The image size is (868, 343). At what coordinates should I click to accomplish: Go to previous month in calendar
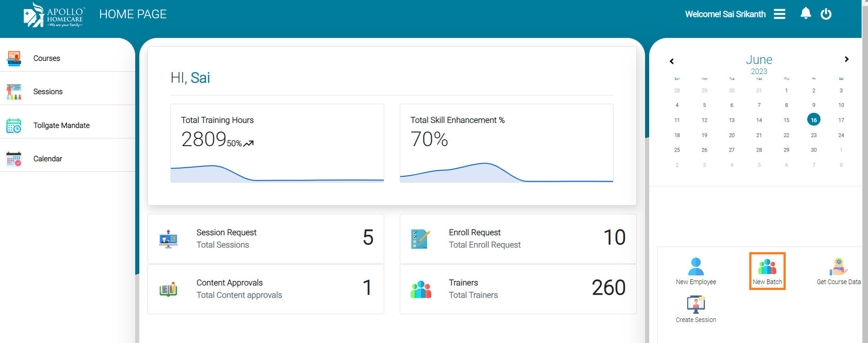click(x=672, y=61)
